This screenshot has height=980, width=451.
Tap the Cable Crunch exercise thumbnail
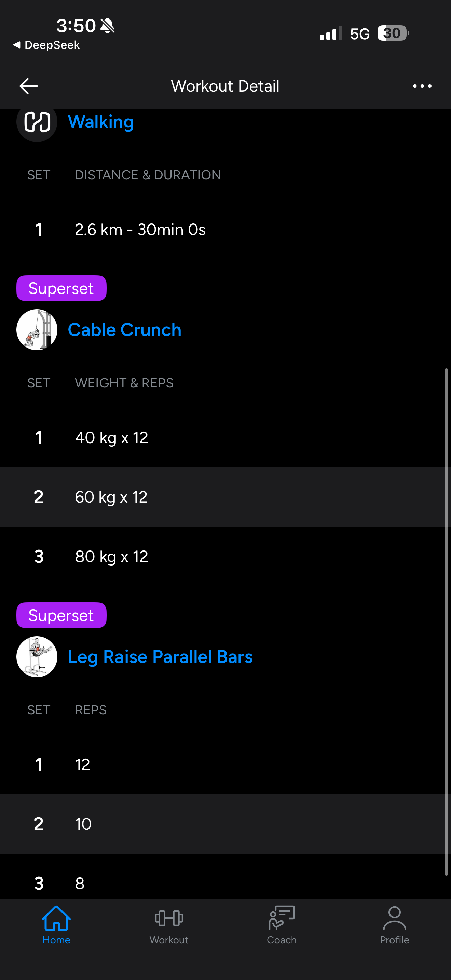pyautogui.click(x=37, y=330)
